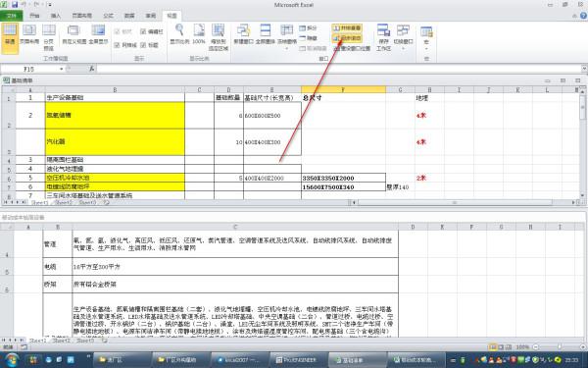Open Switch Windows (切换窗口) dropdown
The image size is (588, 368).
coord(403,37)
